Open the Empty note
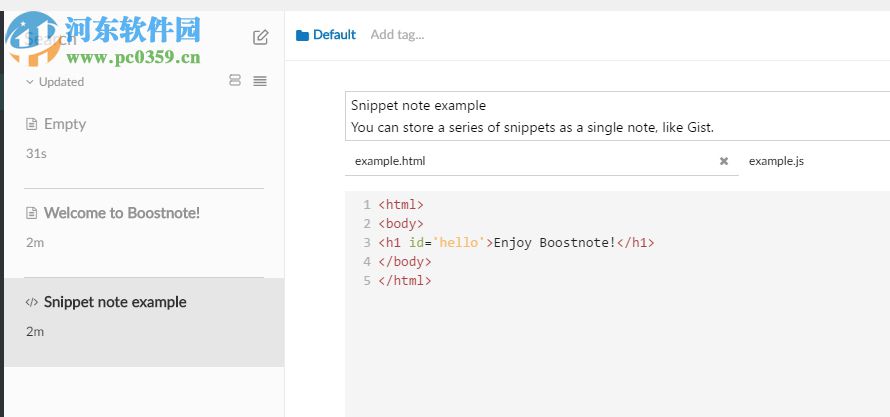Viewport: 890px width, 417px height. click(x=65, y=125)
